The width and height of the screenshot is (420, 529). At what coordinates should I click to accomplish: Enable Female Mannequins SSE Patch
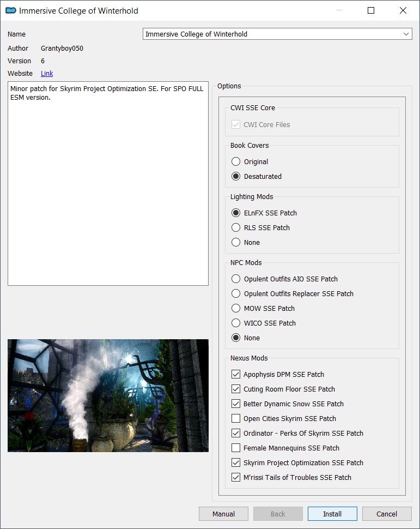pos(236,448)
